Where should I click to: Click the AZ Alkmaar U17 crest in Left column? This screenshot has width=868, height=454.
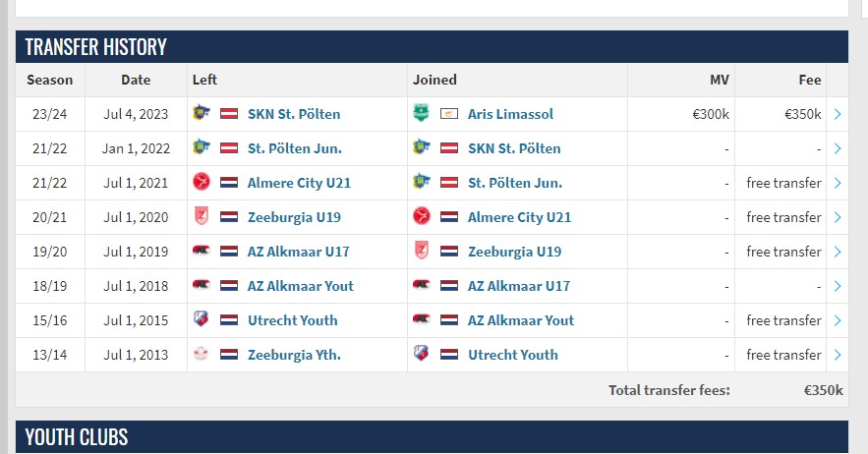(x=201, y=251)
